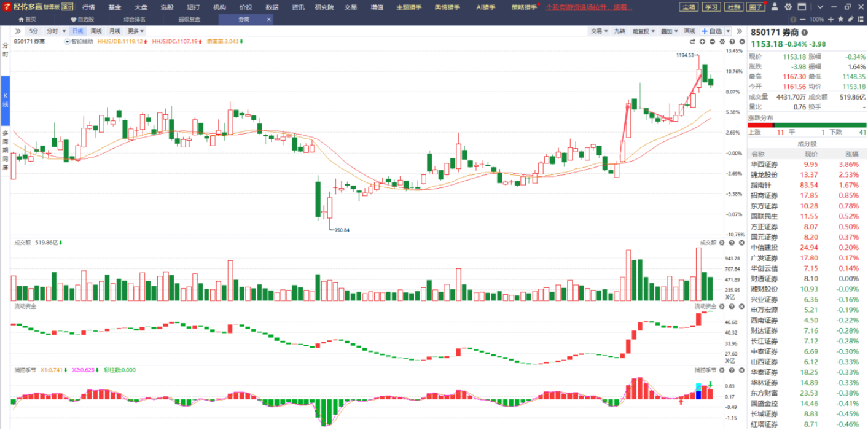Open help for the 成交额 indicator
The image size is (868, 430).
(732, 243)
